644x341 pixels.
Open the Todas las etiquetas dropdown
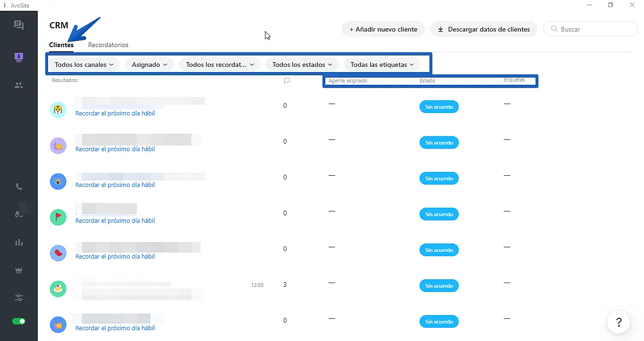(x=382, y=65)
